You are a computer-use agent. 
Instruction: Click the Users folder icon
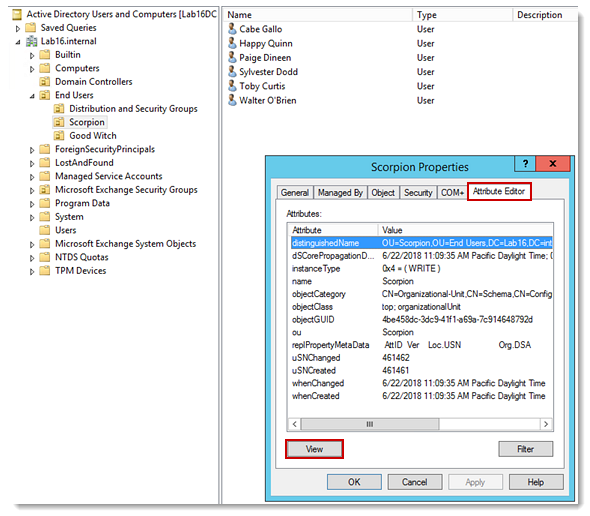click(x=45, y=230)
